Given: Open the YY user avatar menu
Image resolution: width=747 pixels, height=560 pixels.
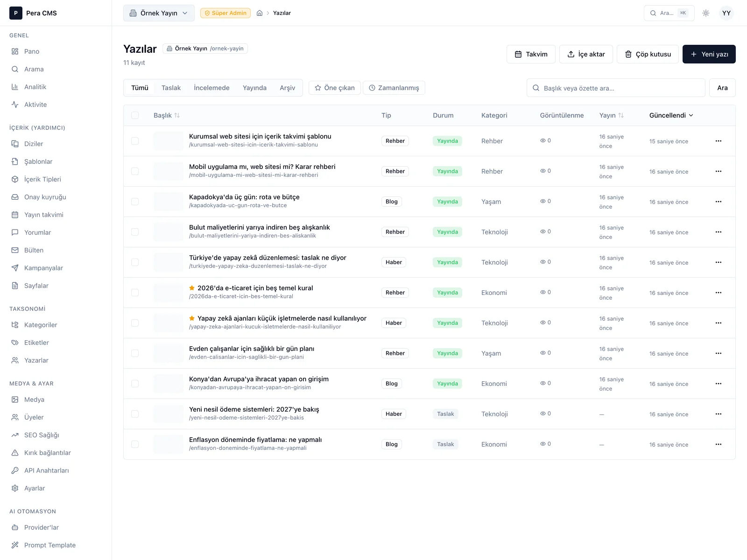Looking at the screenshot, I should [726, 13].
